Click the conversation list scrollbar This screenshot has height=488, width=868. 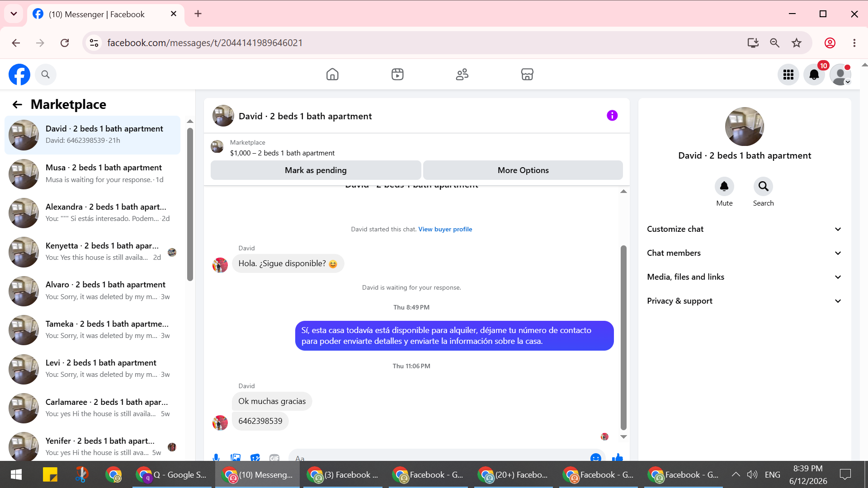(x=190, y=204)
